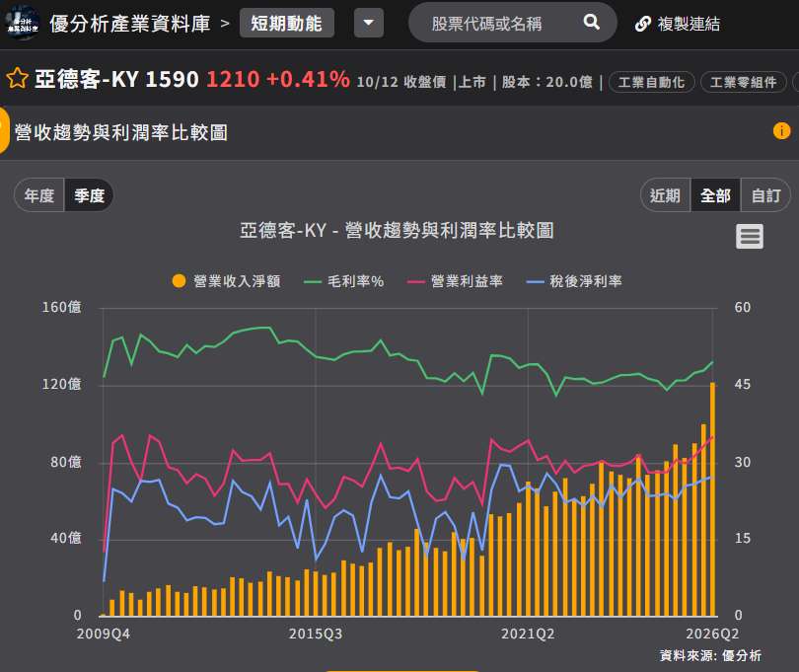Click the site logo avatar

click(x=23, y=23)
